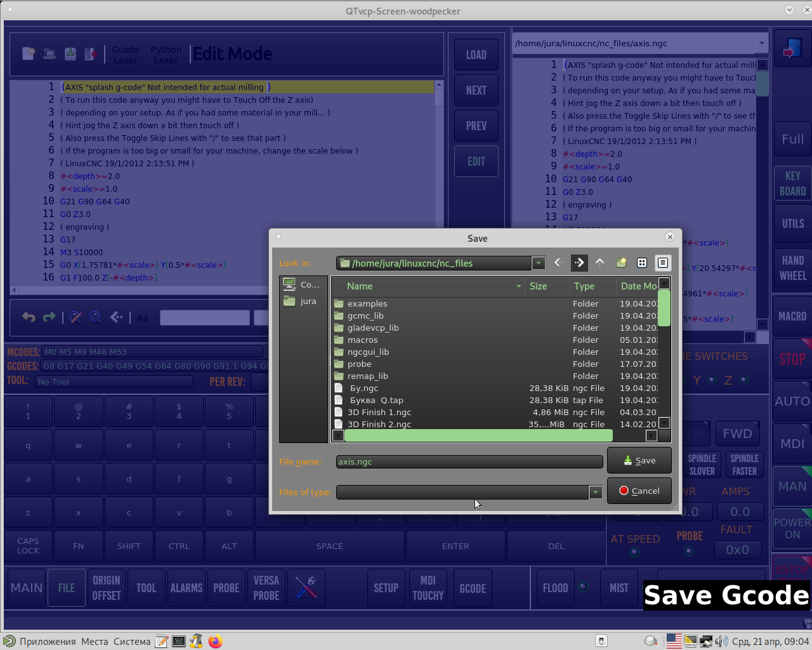Select the examples folder in file list

(x=495, y=303)
